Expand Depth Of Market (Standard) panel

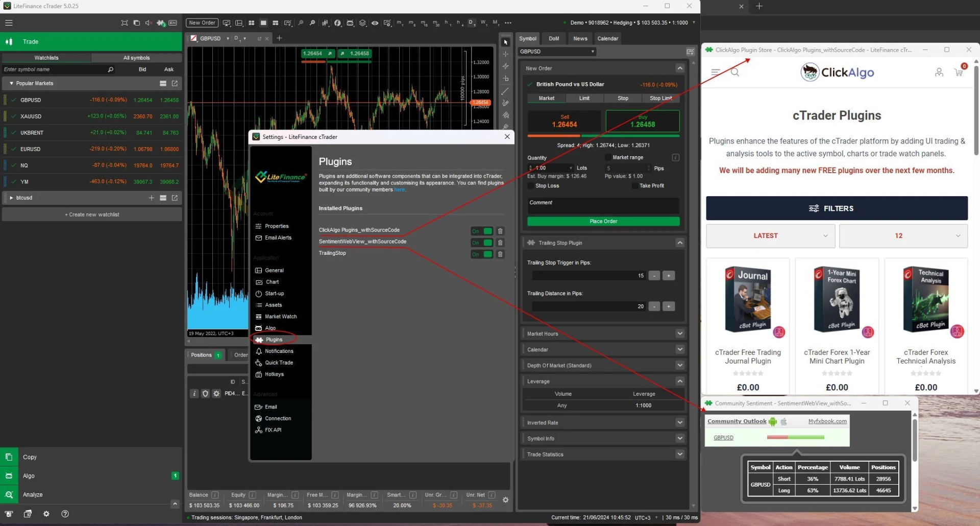click(680, 366)
